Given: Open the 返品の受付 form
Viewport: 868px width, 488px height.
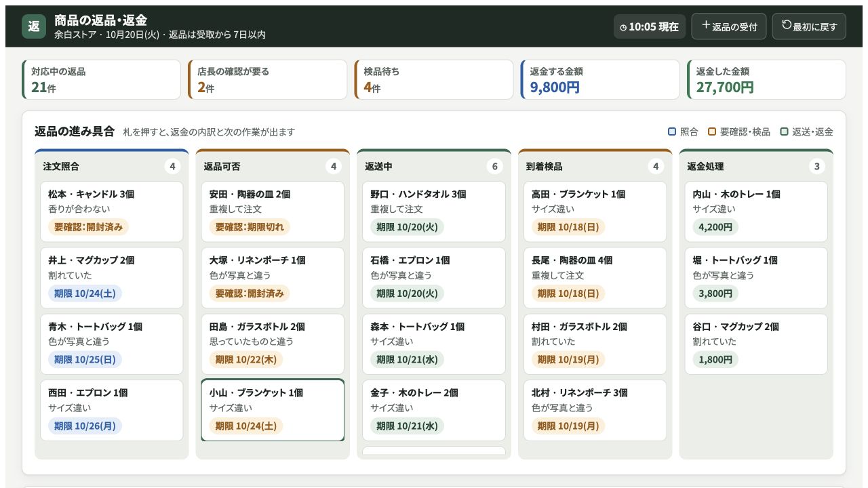Looking at the screenshot, I should (729, 26).
